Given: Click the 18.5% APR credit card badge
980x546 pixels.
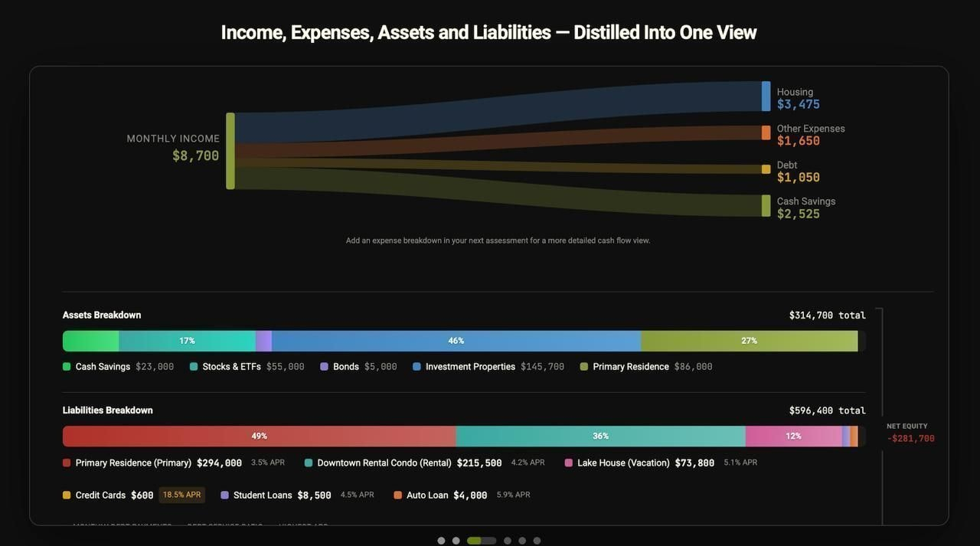Looking at the screenshot, I should point(181,495).
